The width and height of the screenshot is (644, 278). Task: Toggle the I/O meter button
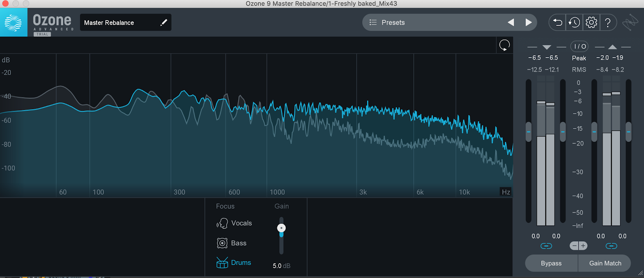(x=580, y=46)
